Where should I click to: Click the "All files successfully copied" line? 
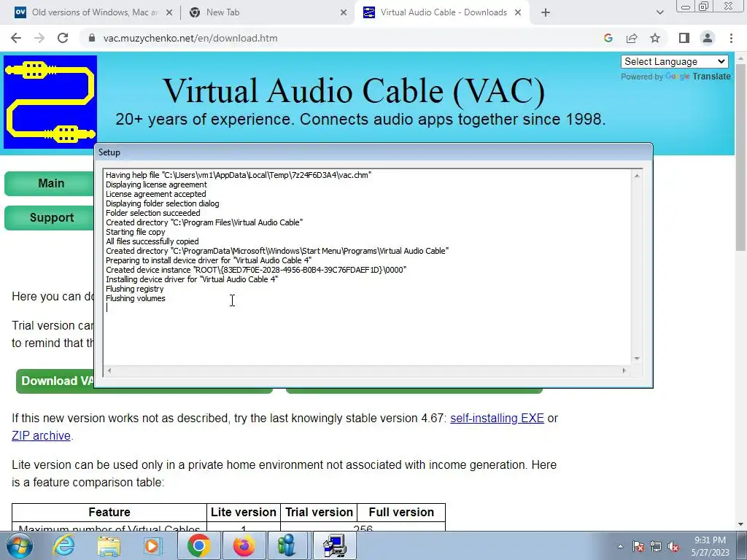click(x=152, y=241)
